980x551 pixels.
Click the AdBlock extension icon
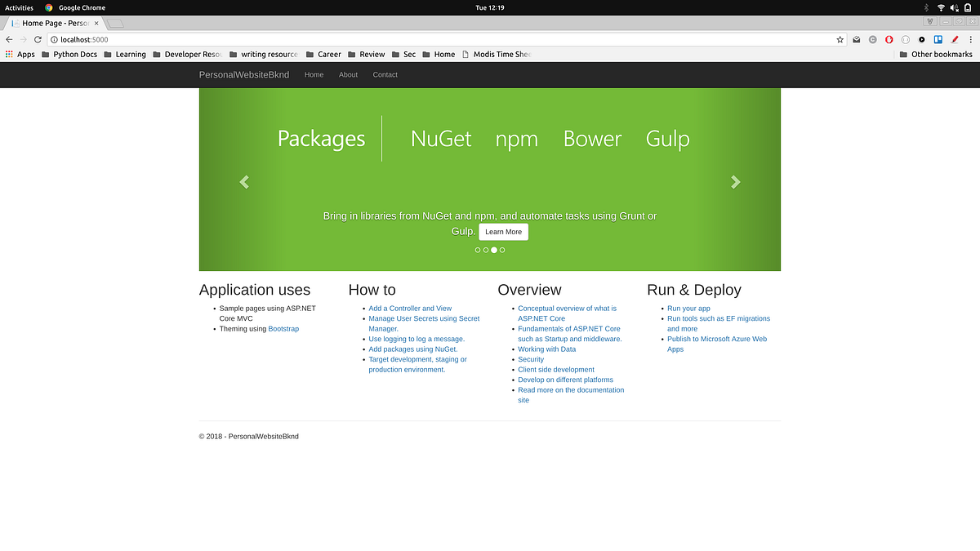click(x=889, y=39)
